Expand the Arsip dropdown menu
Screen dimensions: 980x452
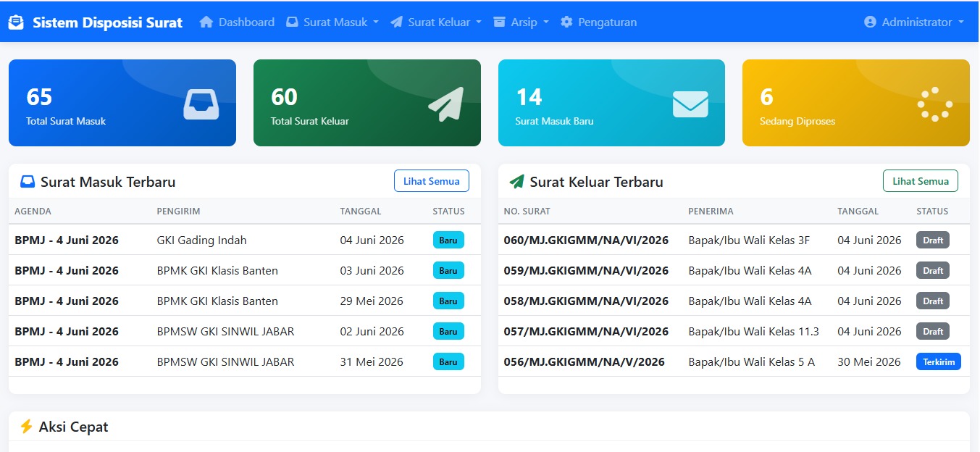point(521,22)
